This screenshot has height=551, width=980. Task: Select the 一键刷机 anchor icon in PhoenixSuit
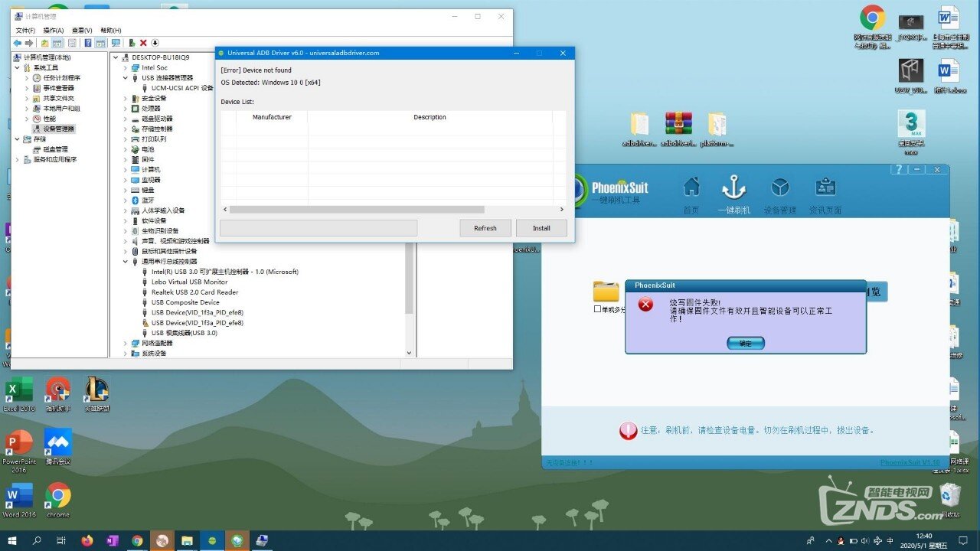733,187
